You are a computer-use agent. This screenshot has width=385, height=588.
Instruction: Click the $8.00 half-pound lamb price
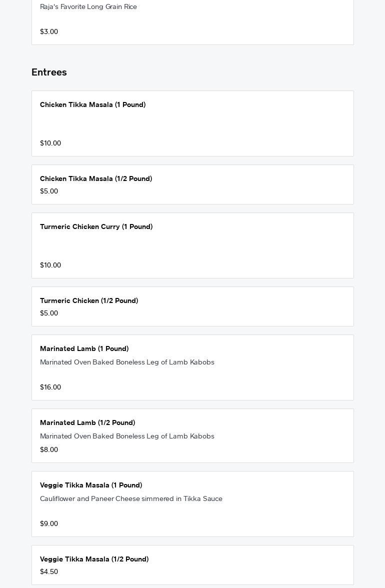(49, 450)
